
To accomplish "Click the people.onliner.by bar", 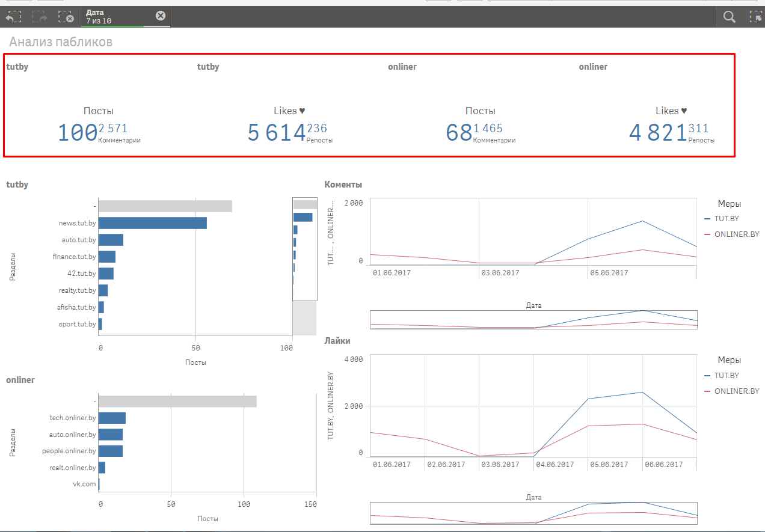I will point(111,451).
